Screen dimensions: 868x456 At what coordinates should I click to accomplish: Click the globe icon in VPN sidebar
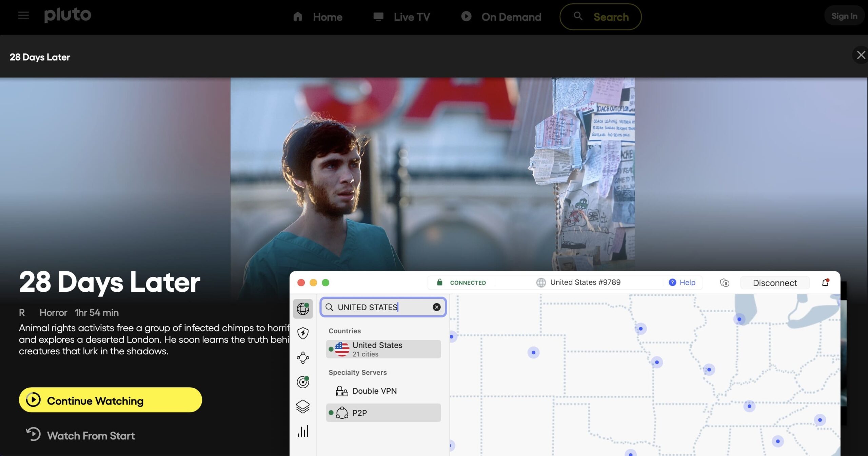303,309
